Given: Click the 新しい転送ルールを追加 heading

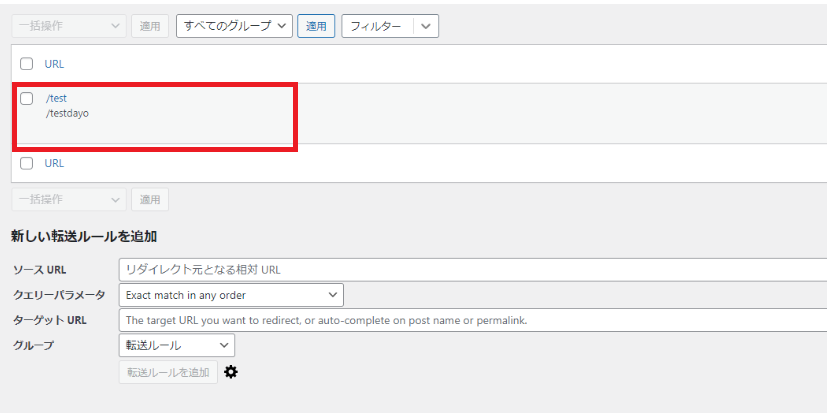Looking at the screenshot, I should coord(84,237).
